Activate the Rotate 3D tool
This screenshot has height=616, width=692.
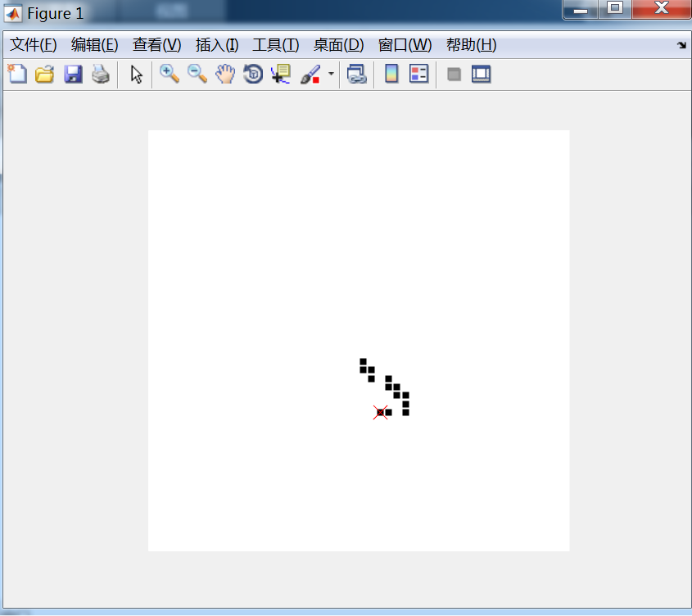(253, 74)
